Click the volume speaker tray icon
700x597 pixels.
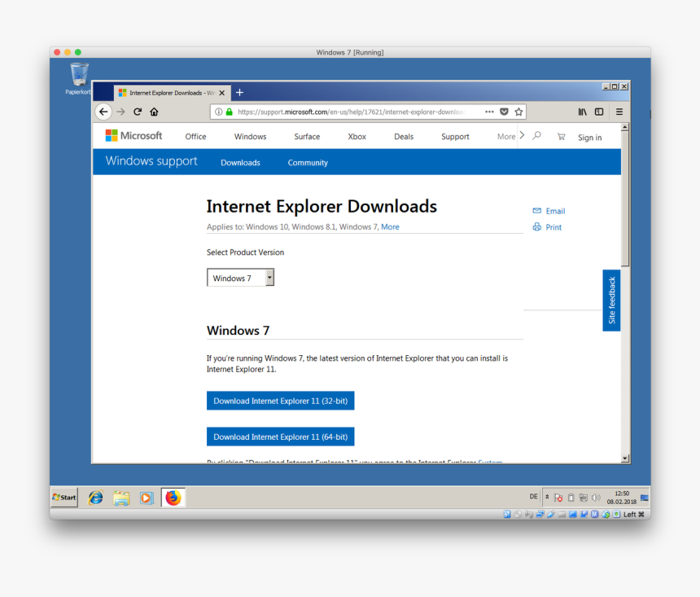[x=596, y=498]
